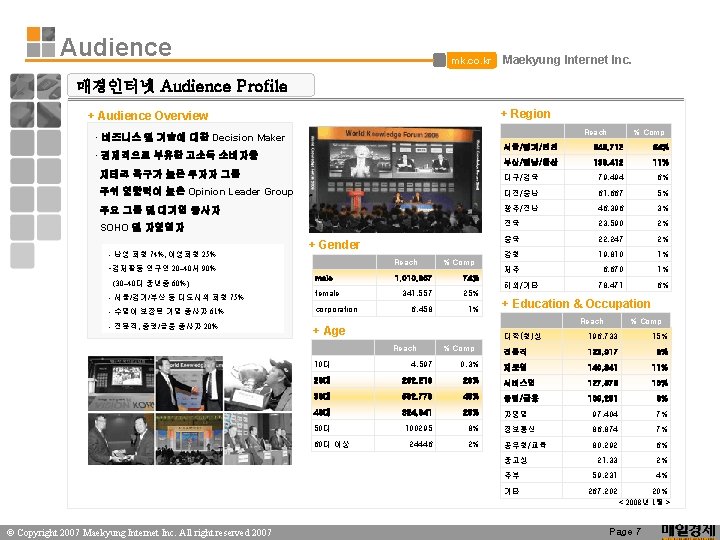Open photo of two suited men exchanging gift
This screenshot has height=540, width=720.
point(121,439)
